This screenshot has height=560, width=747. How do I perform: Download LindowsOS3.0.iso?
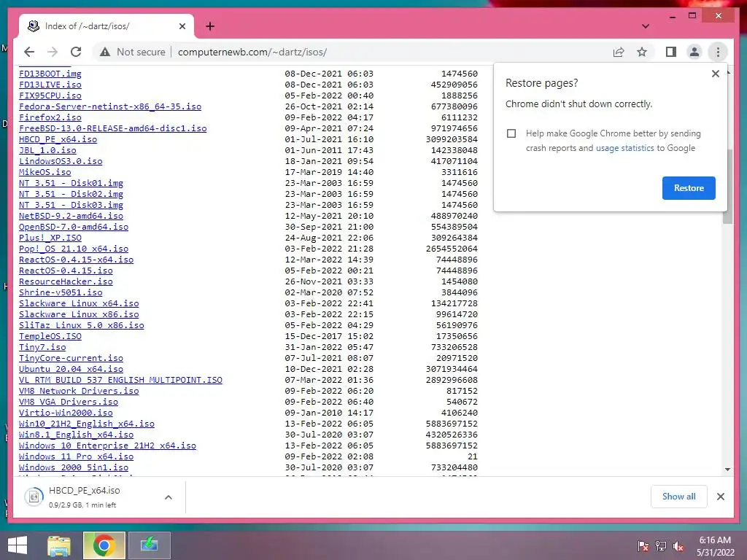61,161
